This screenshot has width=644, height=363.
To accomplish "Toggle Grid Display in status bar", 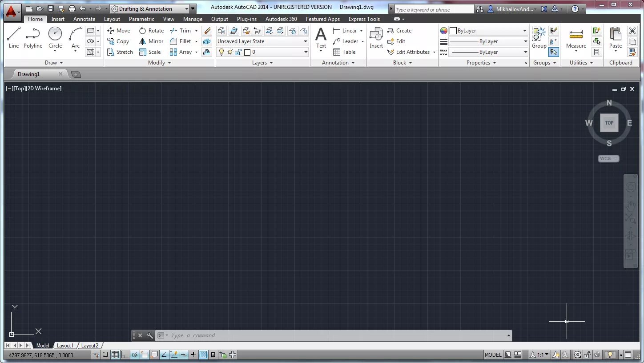I will point(115,355).
